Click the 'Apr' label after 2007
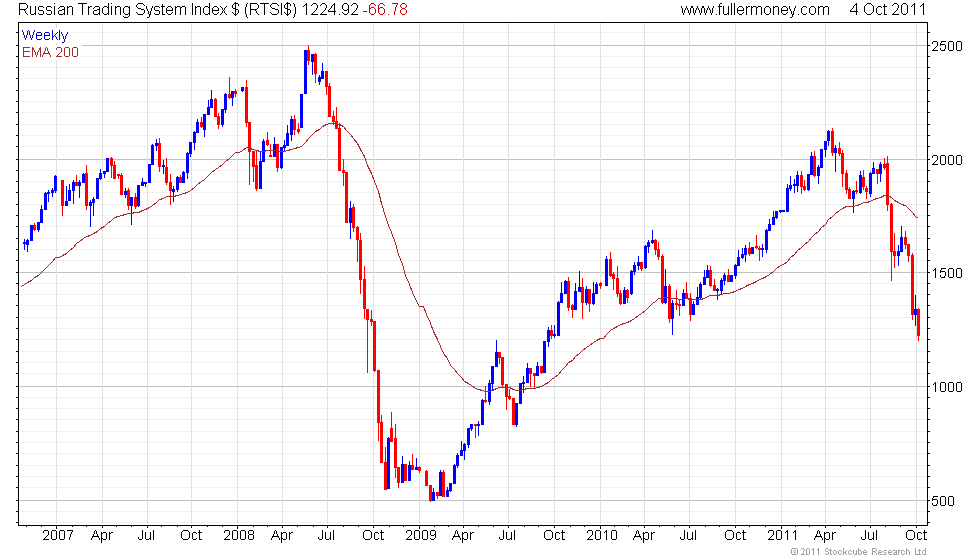Image resolution: width=980 pixels, height=560 pixels. [x=102, y=536]
